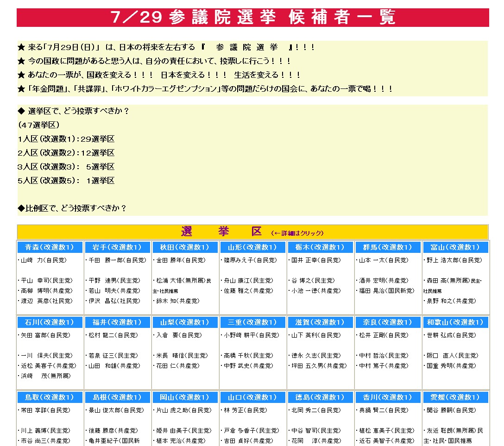
Task: Click candidate 金田 勝年(自民党)
Action: point(179,260)
